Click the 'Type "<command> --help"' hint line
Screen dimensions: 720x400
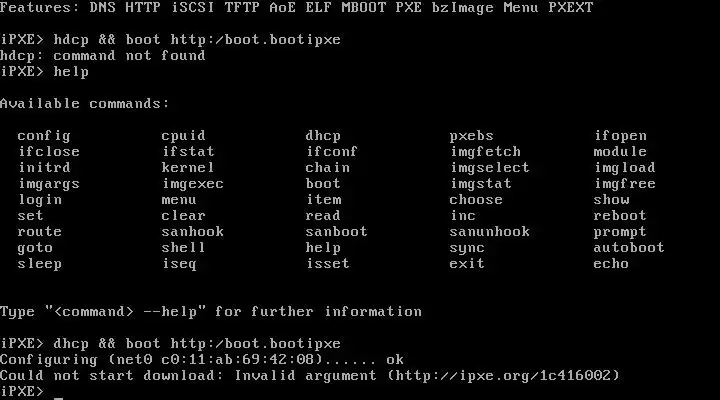[211, 312]
